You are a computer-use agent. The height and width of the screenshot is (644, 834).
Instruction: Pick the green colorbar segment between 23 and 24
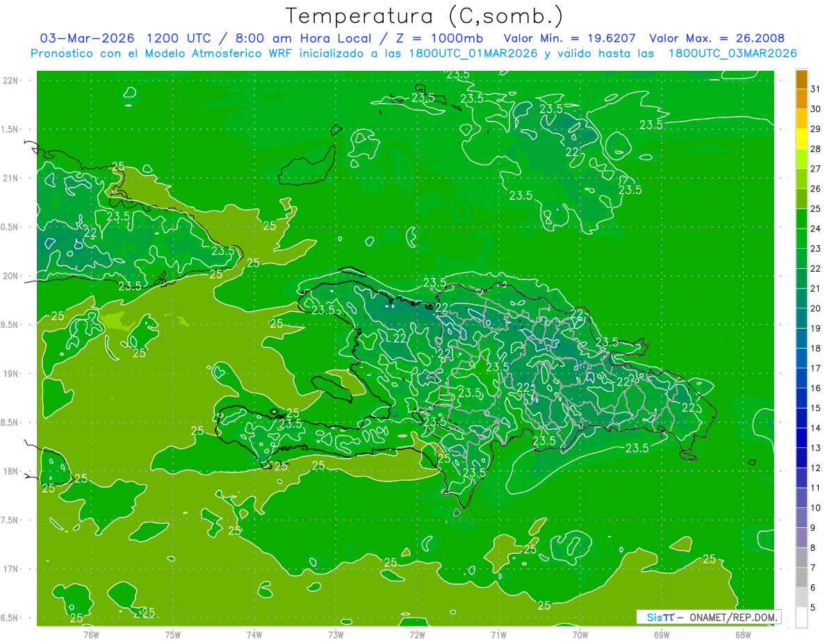801,238
